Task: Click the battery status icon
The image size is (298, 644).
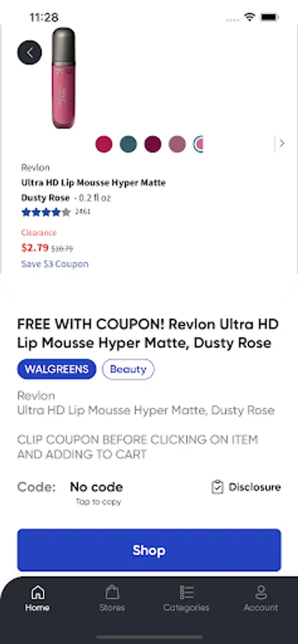Action: (x=269, y=17)
